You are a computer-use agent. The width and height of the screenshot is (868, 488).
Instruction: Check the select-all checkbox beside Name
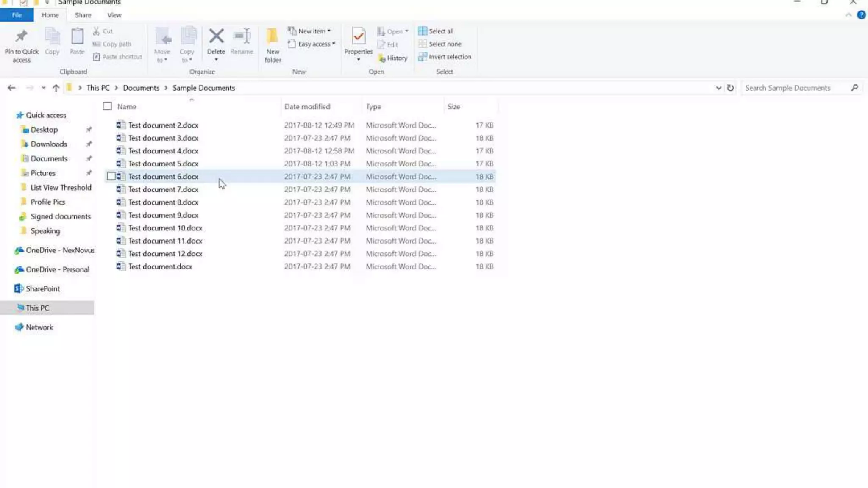[x=107, y=106]
